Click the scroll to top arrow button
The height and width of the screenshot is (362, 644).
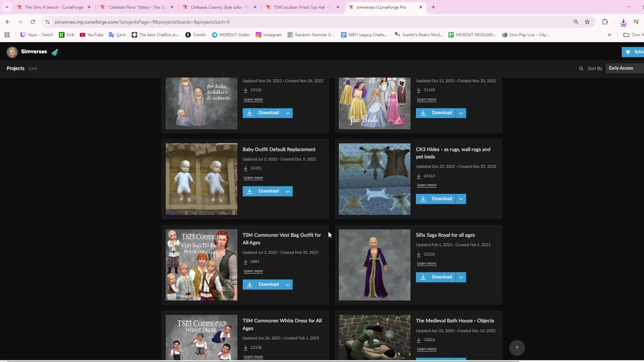517,348
